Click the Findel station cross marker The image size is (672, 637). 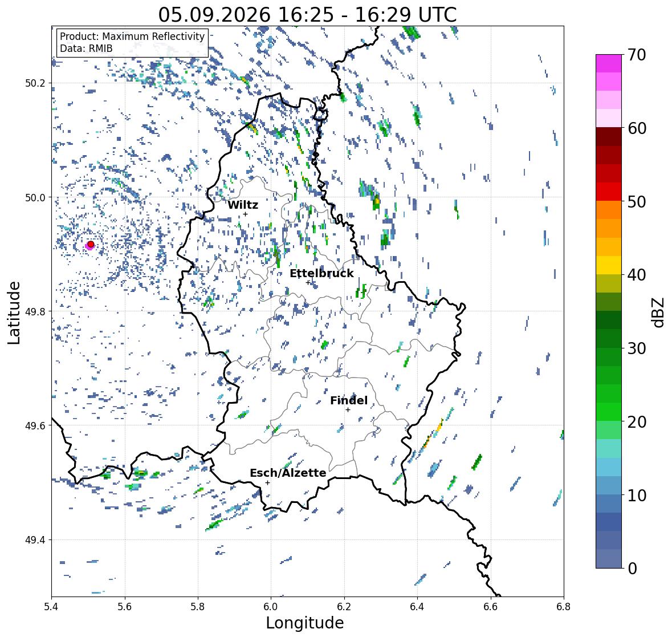[x=348, y=410]
